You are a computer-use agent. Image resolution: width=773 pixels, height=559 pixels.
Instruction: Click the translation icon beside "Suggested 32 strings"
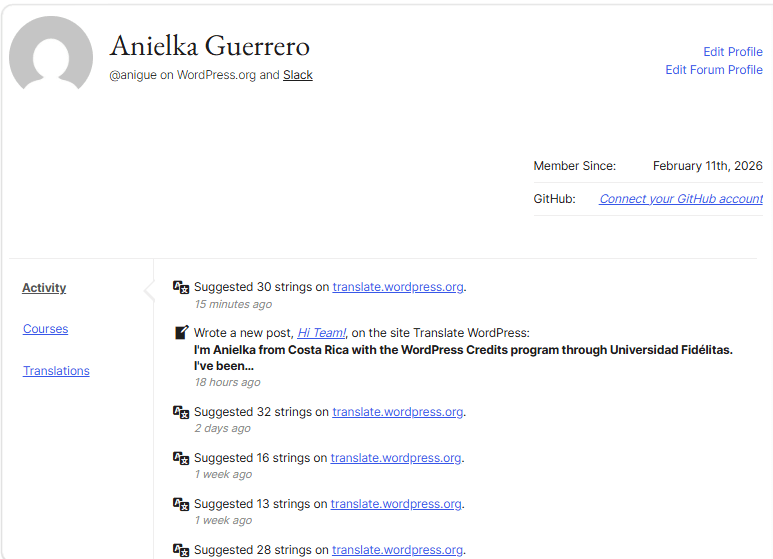[181, 412]
